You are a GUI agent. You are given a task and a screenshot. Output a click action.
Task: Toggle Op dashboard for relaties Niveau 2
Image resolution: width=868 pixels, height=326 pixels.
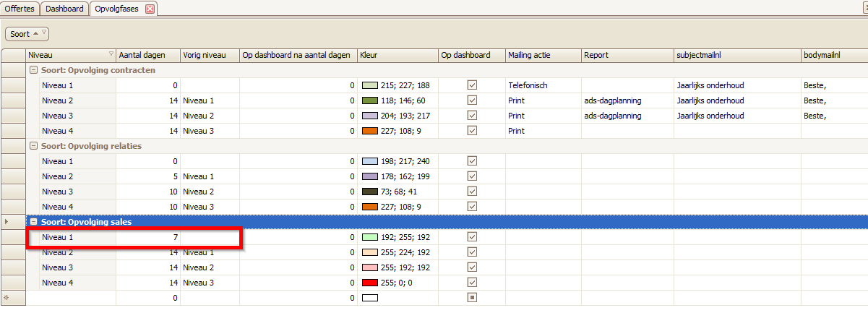click(472, 176)
